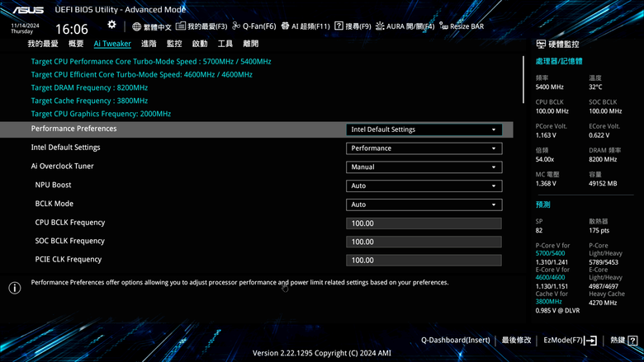Screen dimensions: 644x362
Task: Select Intel Default Settings row label
Action: pyautogui.click(x=66, y=148)
